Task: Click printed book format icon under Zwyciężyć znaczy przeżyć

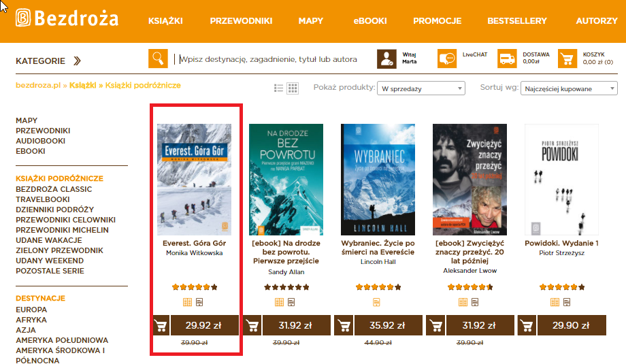Action: (x=463, y=302)
